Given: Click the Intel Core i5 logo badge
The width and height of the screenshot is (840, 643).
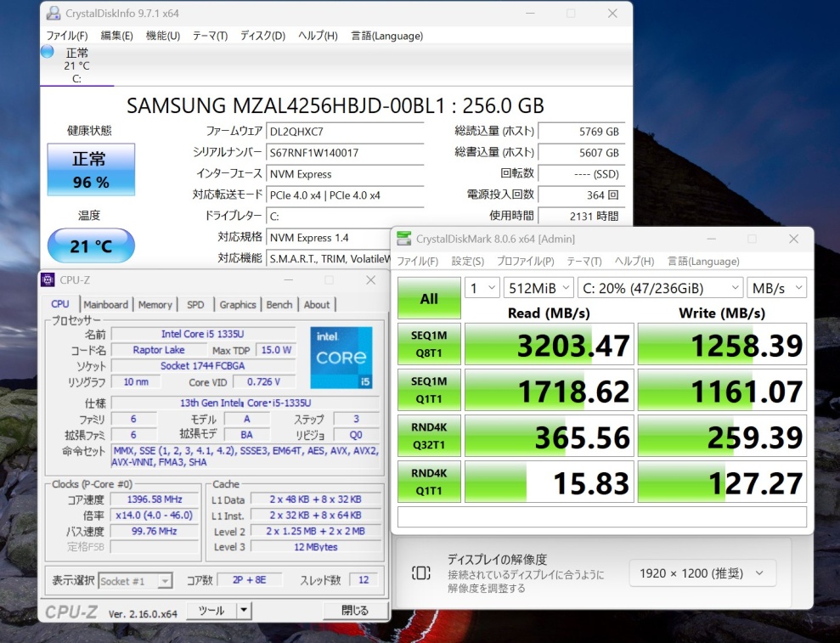Looking at the screenshot, I should (341, 358).
